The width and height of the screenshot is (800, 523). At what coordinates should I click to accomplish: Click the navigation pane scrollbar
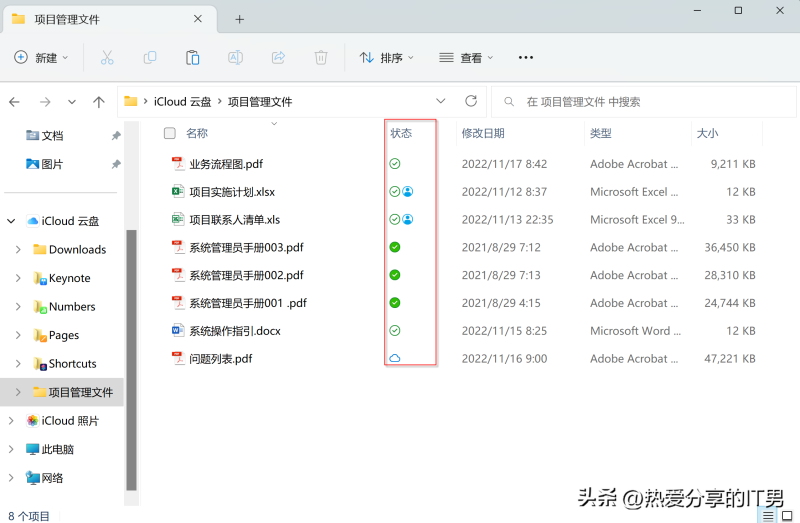[131, 360]
